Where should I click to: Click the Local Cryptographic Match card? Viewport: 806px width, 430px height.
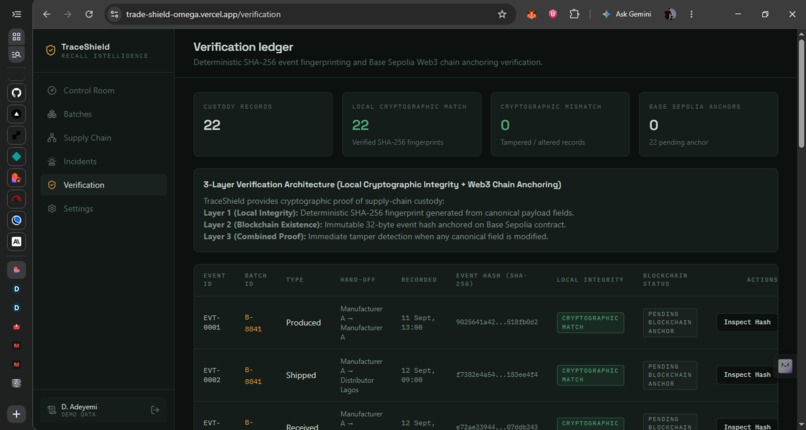[411, 124]
